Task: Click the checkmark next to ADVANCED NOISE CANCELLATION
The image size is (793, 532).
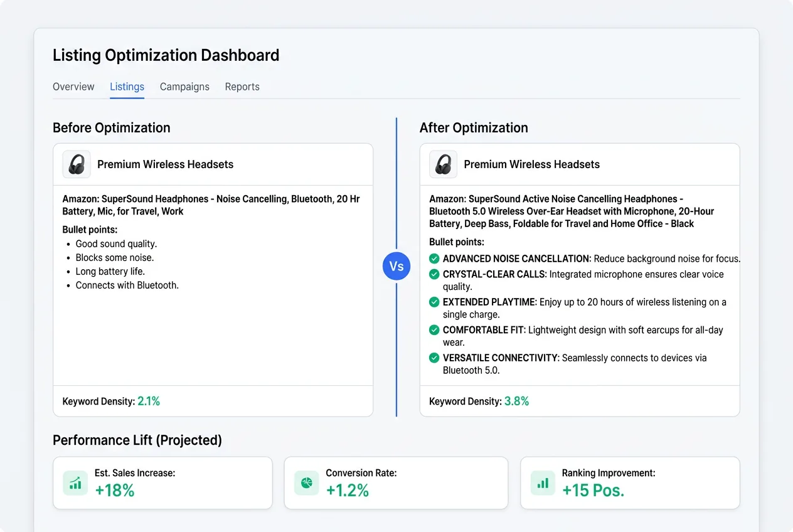Action: point(434,258)
